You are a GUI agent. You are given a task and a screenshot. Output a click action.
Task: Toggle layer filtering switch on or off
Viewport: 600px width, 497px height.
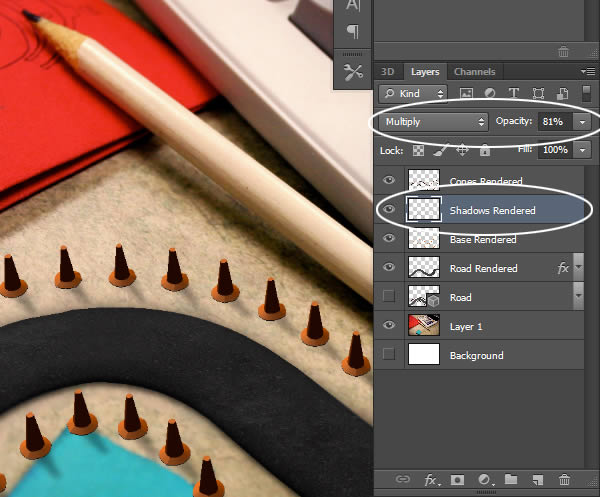pyautogui.click(x=586, y=93)
